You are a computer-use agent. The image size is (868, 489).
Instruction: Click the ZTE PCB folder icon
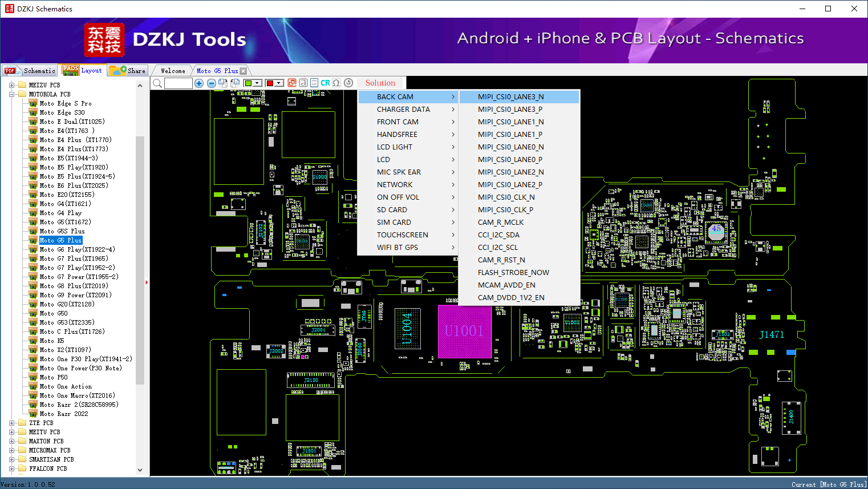pos(22,423)
